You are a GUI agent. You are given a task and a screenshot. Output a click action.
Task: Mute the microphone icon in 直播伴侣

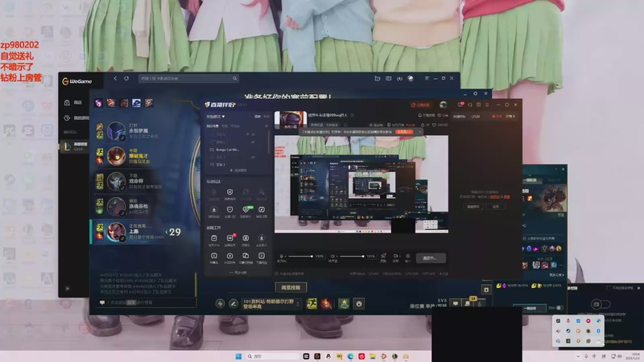coord(281,256)
